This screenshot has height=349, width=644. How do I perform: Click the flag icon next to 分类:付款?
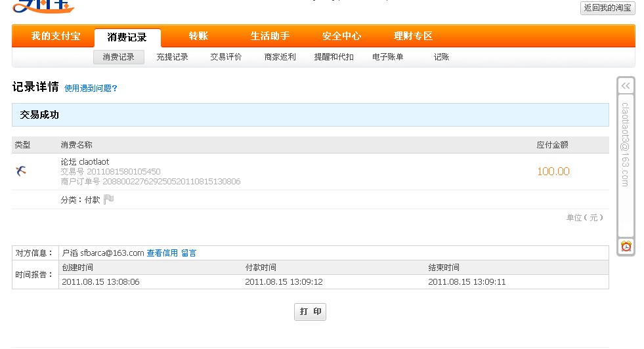(x=109, y=199)
